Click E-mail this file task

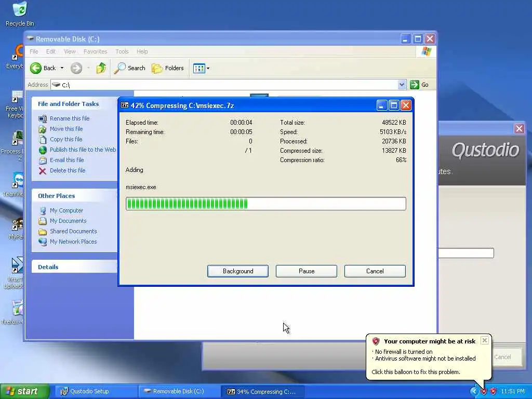[67, 160]
